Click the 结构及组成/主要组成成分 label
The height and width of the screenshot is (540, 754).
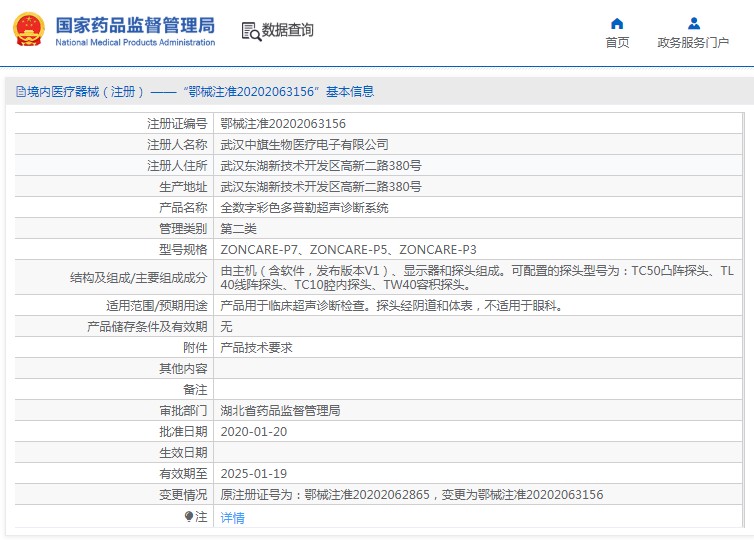(138, 277)
